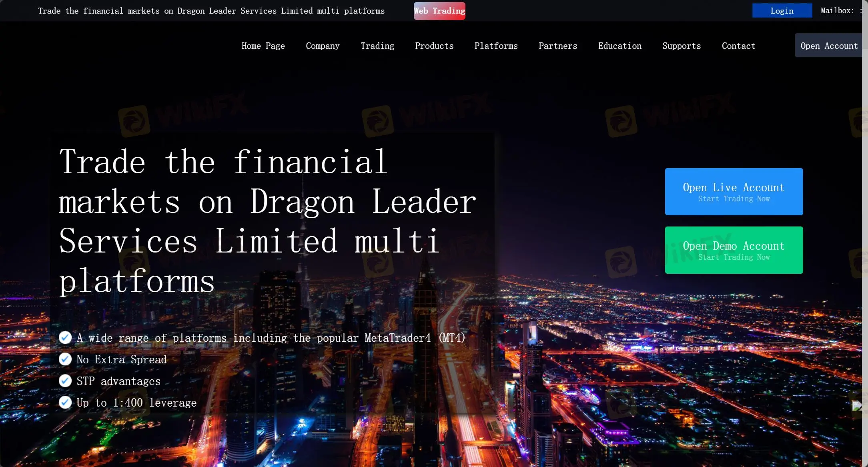
Task: Toggle the Web Trading platform button
Action: 439,11
